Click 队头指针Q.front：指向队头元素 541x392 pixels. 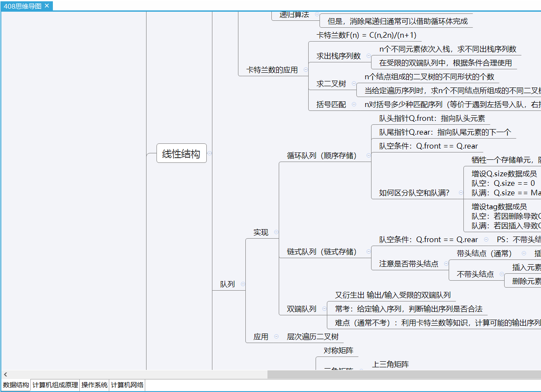432,118
